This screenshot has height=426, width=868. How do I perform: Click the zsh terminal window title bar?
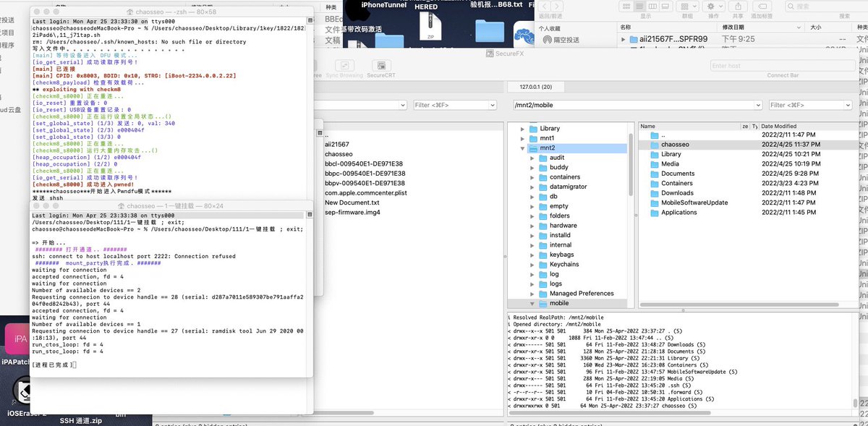(x=171, y=12)
